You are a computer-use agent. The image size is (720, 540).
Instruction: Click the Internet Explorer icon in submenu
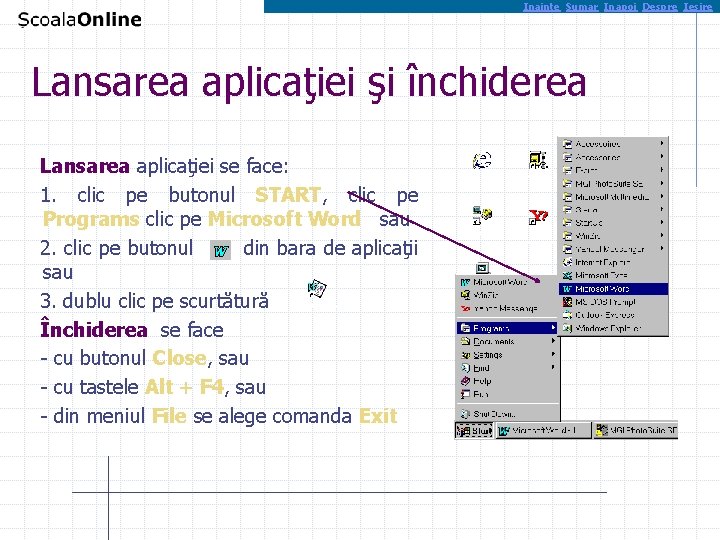568,262
